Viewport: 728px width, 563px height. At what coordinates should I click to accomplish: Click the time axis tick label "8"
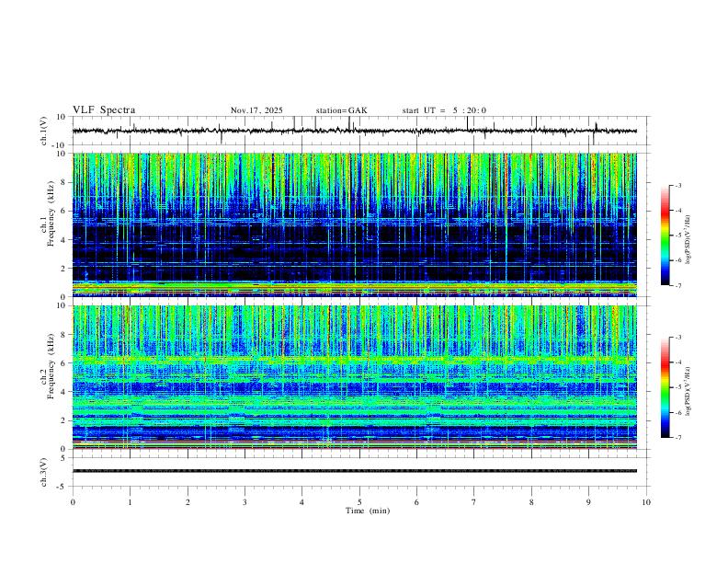point(531,502)
